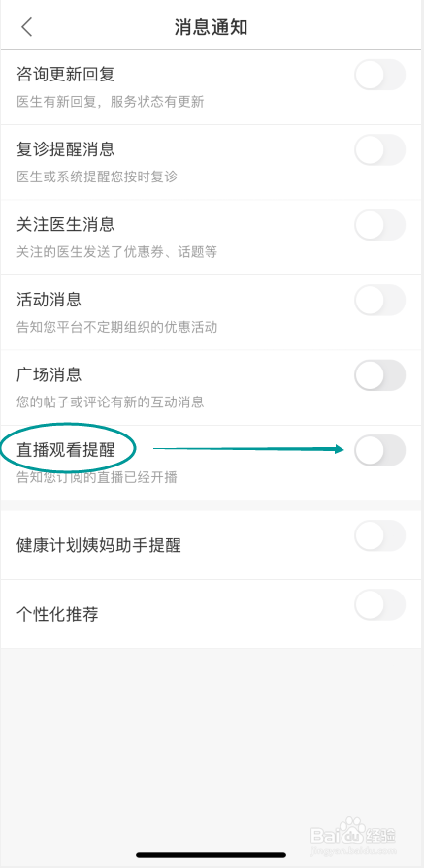Click the 咨询更新回复 label

65,74
